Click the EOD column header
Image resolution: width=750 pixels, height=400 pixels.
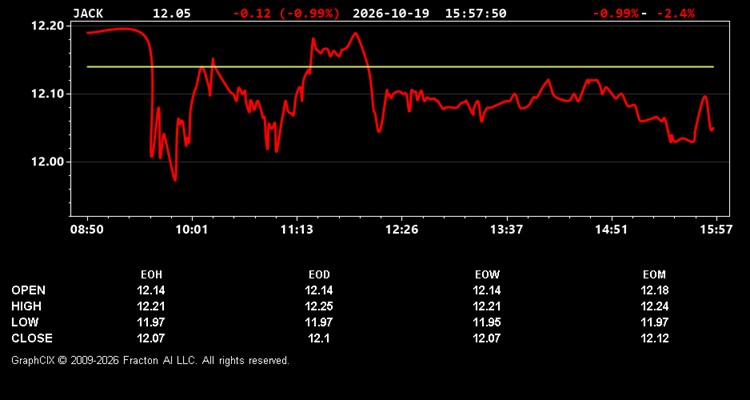[319, 275]
